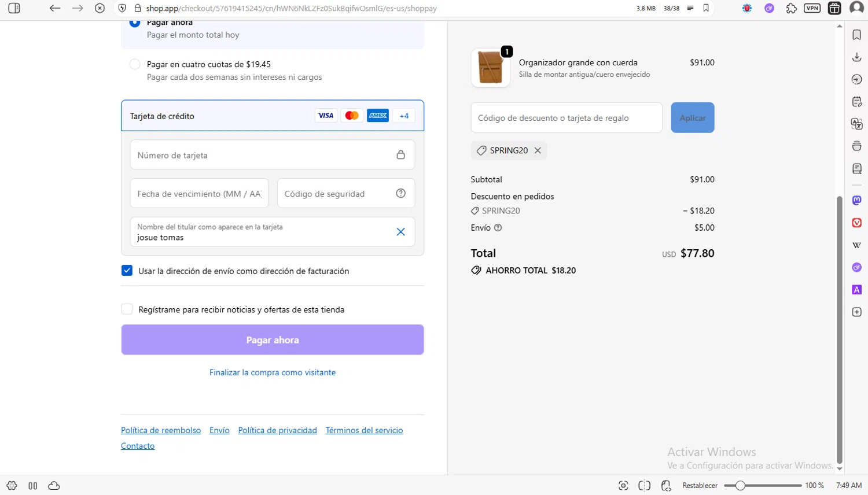This screenshot has height=495, width=868.
Task: Open the user profile avatar
Action: pos(856,8)
